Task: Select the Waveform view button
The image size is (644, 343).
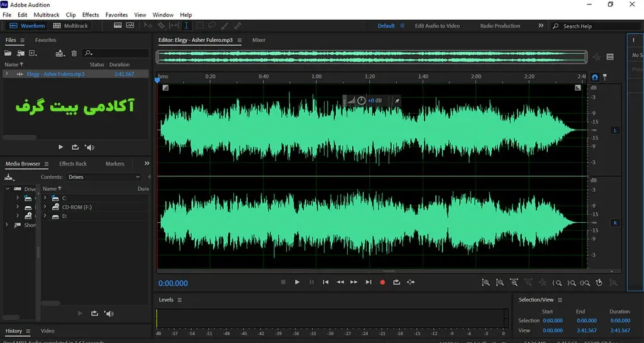Action: 27,25
